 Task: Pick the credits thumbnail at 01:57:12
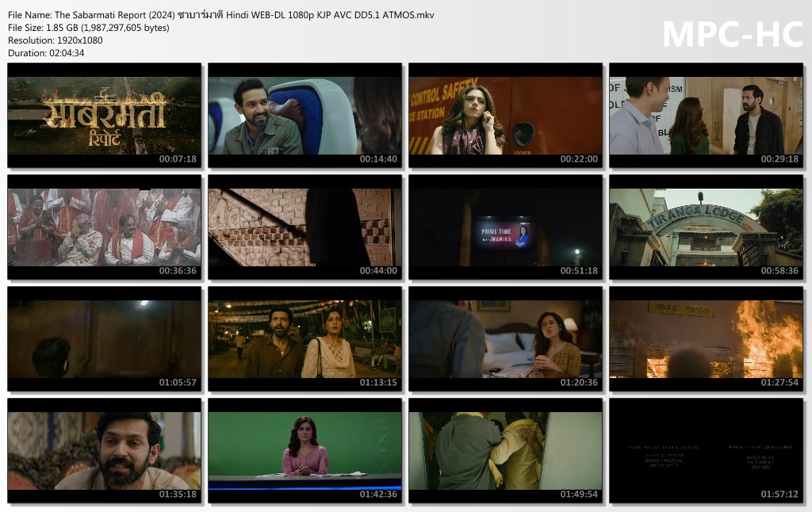point(706,450)
